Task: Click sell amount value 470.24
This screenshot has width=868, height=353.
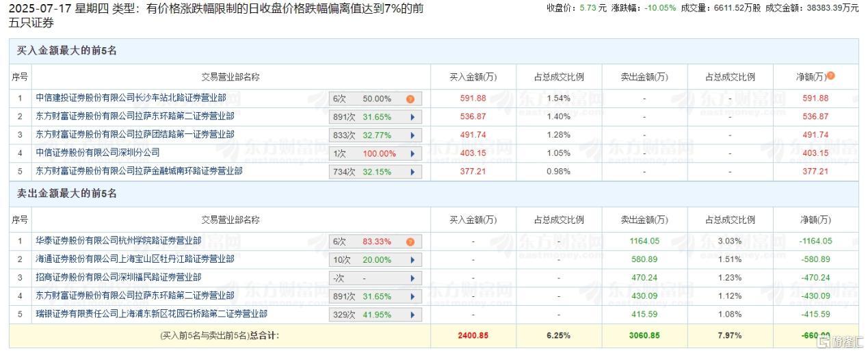Action: click(644, 278)
